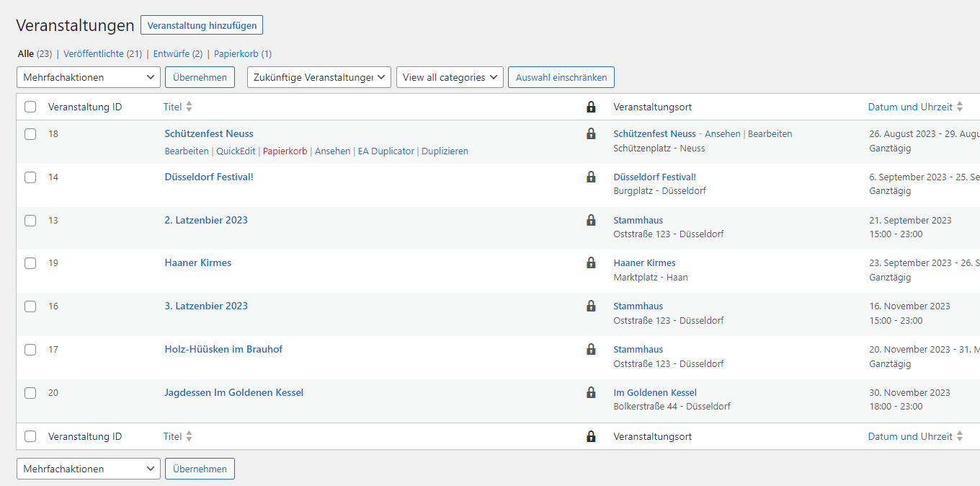Click the sort arrows next to Titel

[x=190, y=106]
